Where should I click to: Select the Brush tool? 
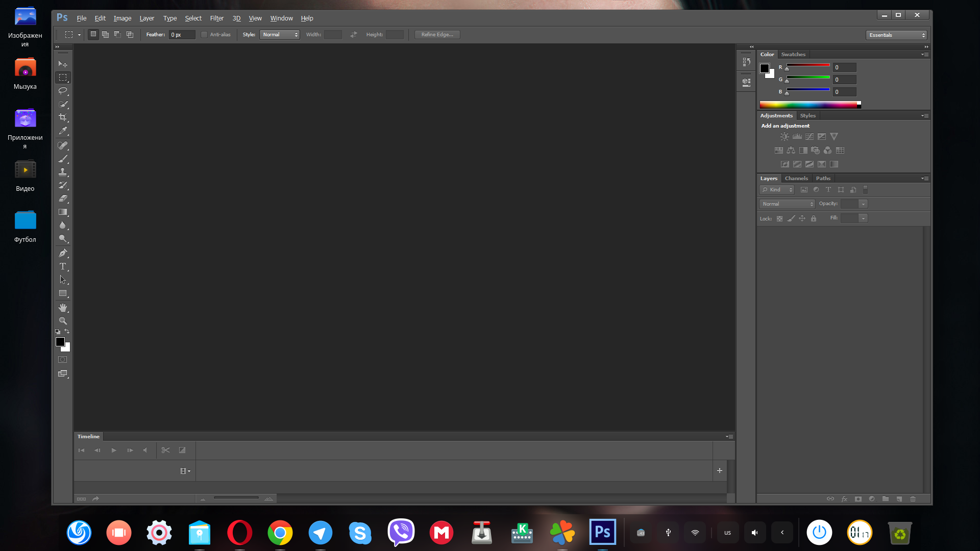click(x=63, y=158)
